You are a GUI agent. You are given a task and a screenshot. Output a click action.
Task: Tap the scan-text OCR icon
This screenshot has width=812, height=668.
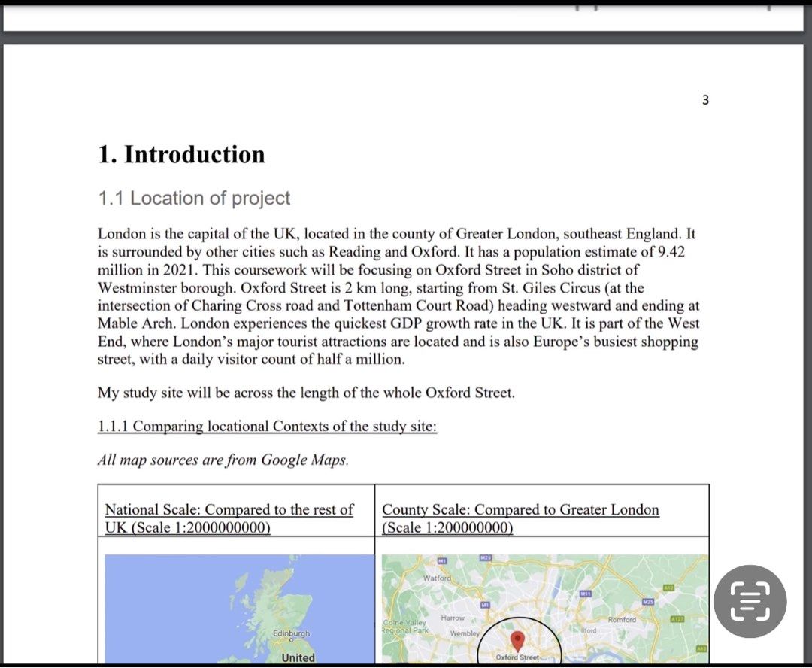pos(750,602)
